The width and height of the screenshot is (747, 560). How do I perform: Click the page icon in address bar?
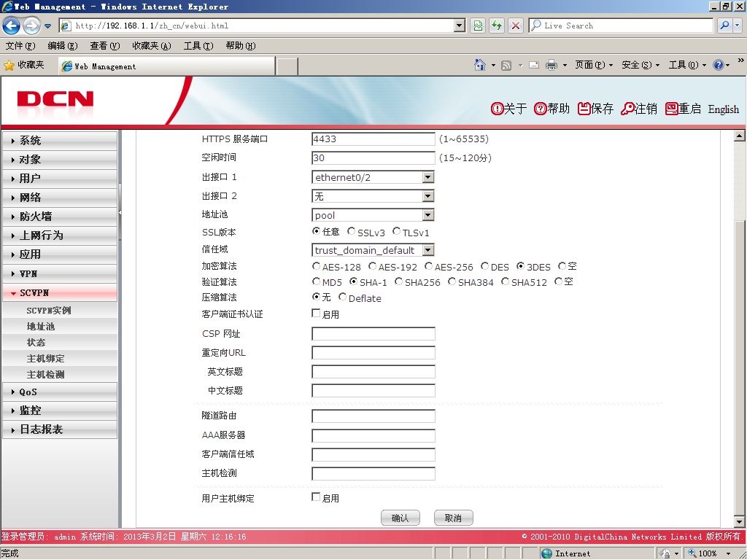pyautogui.click(x=66, y=26)
